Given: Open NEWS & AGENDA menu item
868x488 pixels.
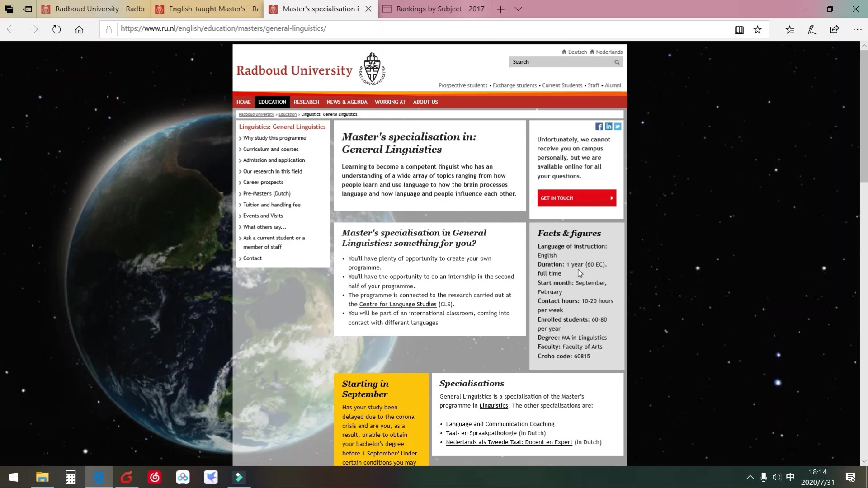Looking at the screenshot, I should coord(347,102).
